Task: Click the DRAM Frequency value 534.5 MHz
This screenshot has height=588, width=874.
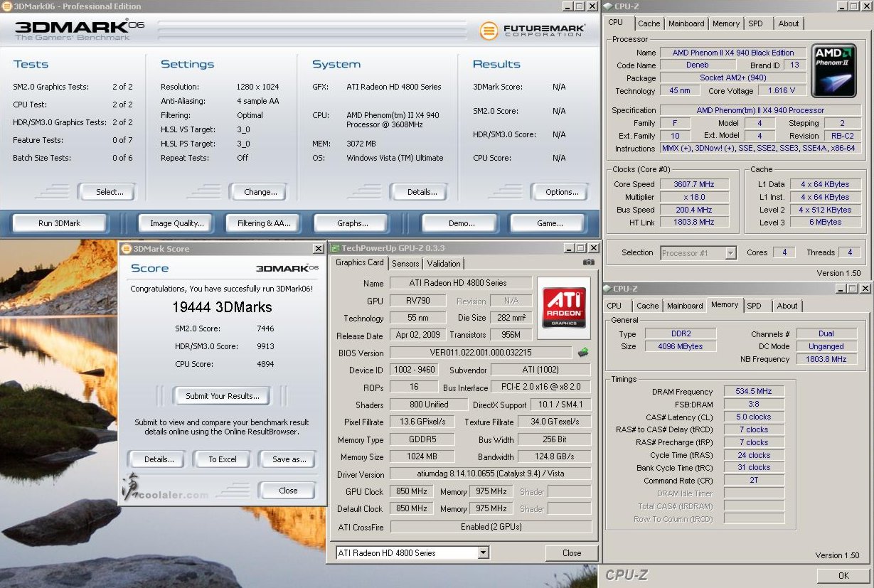Action: coord(755,392)
